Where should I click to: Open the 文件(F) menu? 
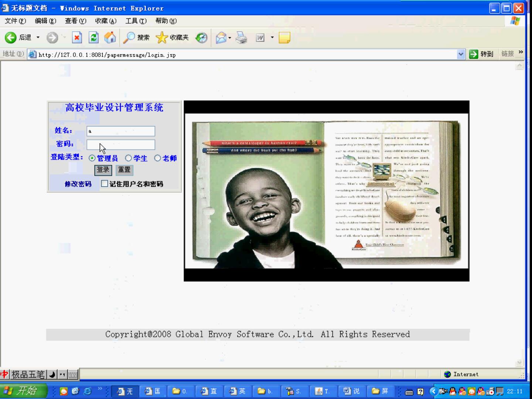(x=16, y=21)
